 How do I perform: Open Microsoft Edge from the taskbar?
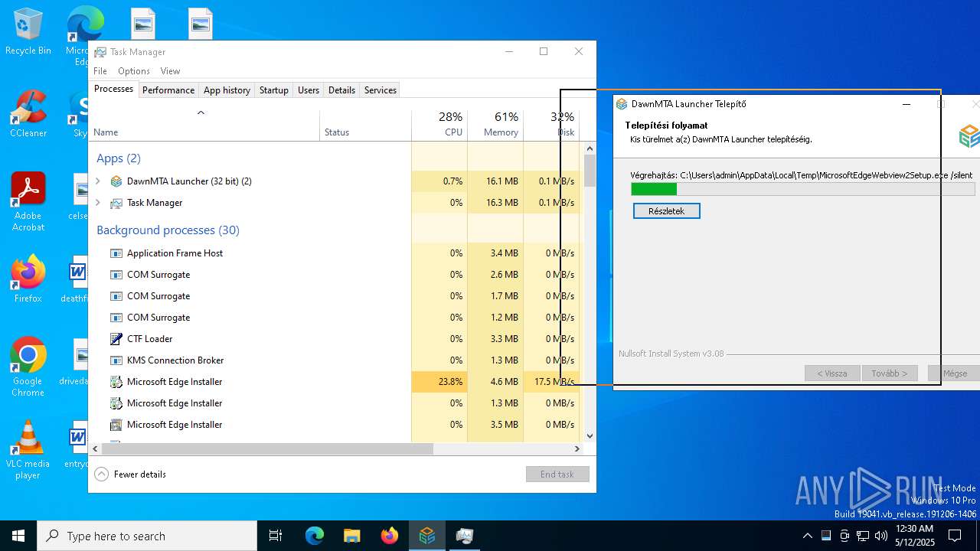[315, 536]
